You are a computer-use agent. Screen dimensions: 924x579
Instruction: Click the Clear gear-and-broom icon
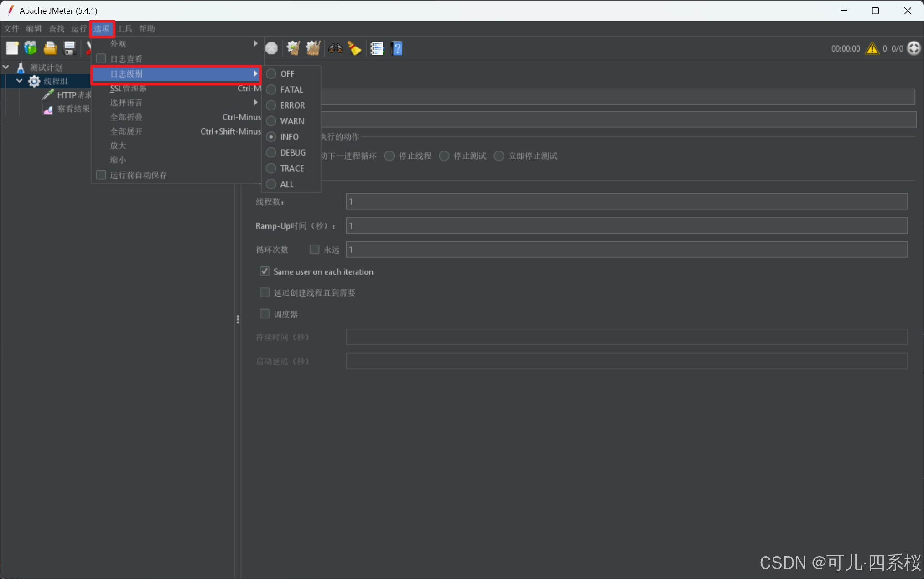pos(293,48)
